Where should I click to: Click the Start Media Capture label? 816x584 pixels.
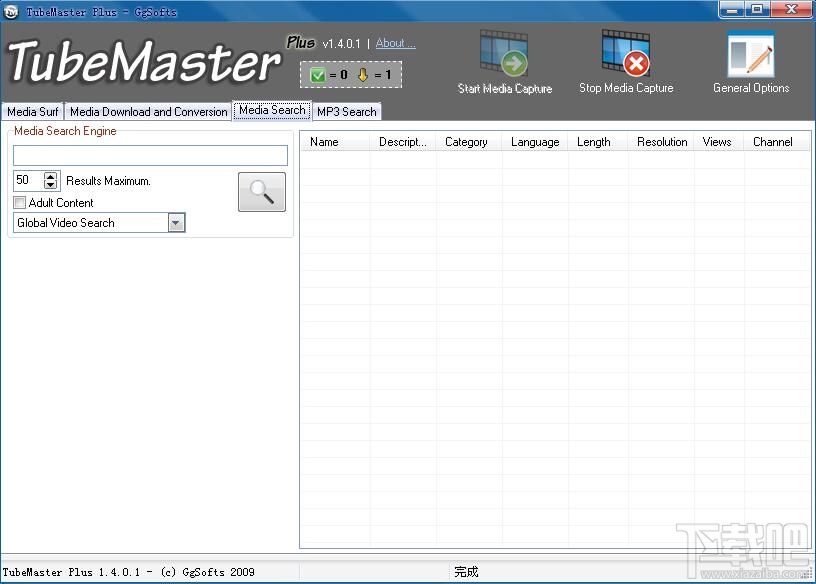505,88
